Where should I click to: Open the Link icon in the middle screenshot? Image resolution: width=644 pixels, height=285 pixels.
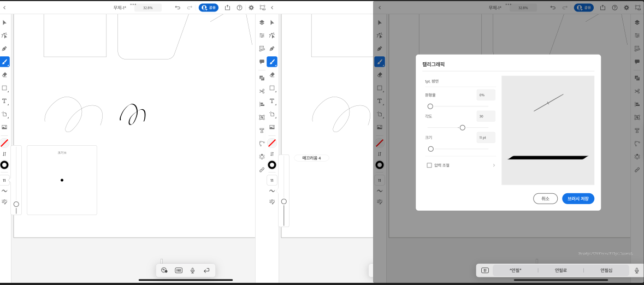tap(262, 170)
